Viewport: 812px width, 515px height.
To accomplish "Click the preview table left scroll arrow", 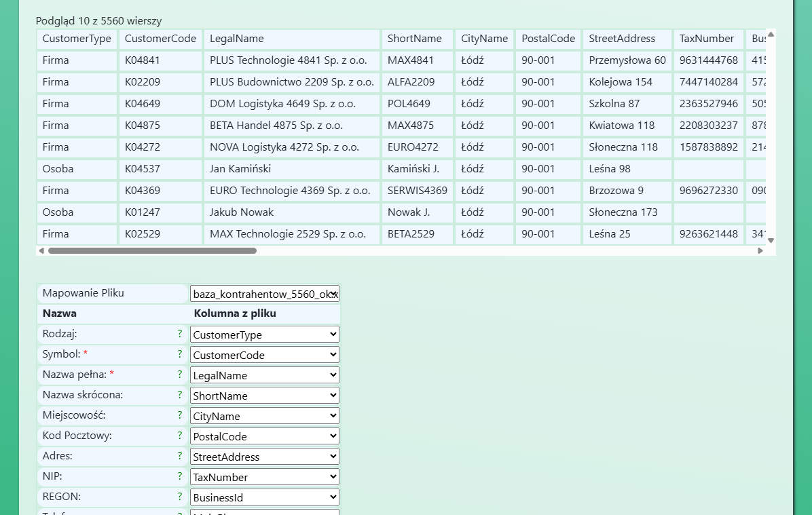I will point(41,250).
